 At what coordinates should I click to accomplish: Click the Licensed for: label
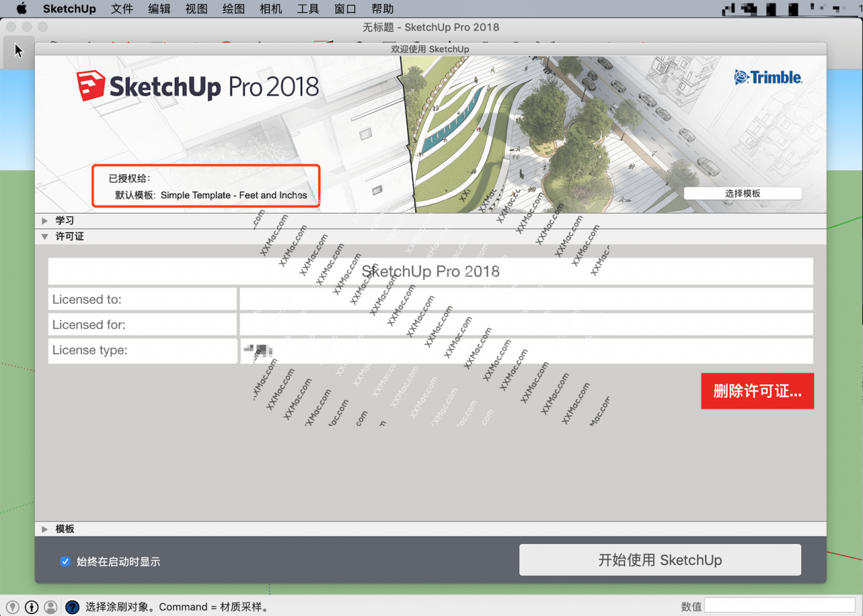[89, 325]
